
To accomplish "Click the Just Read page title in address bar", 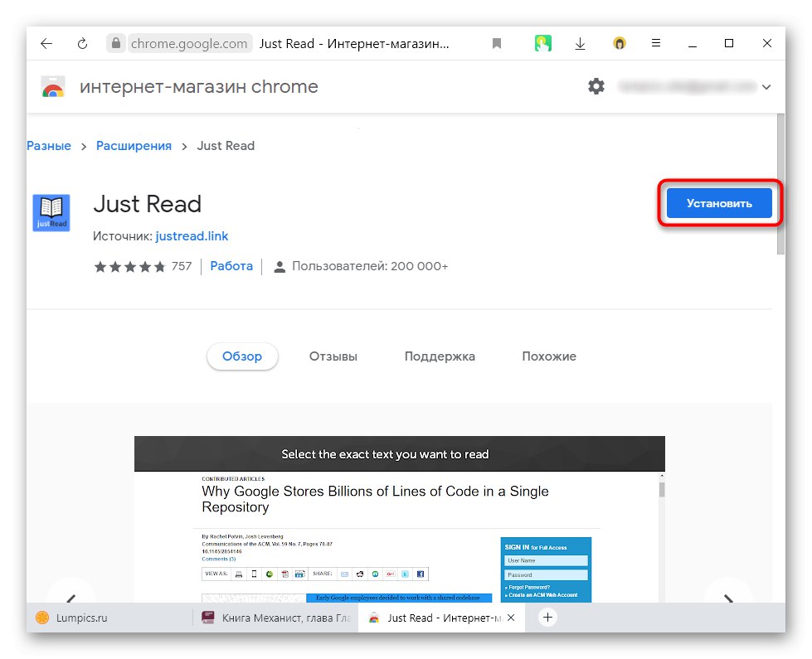I will coord(354,43).
